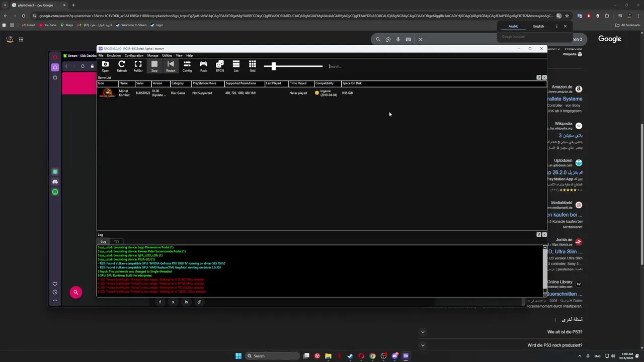Toggle FullScr mode in RPCS3 toolbar
The width and height of the screenshot is (644, 362).
tap(138, 66)
